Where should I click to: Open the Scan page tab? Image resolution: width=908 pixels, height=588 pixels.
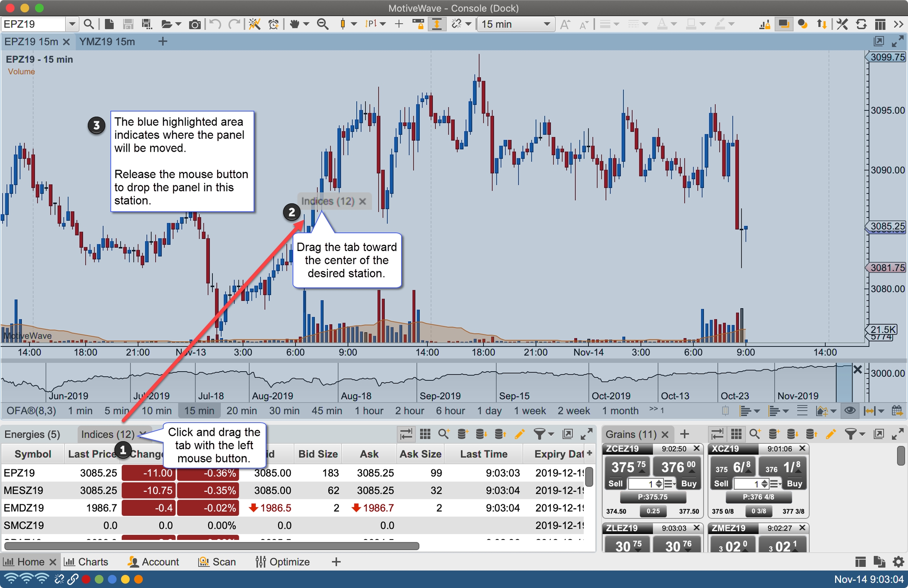217,562
